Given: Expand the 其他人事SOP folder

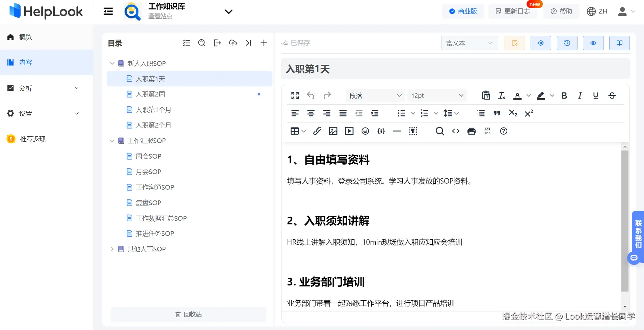Looking at the screenshot, I should [x=112, y=249].
